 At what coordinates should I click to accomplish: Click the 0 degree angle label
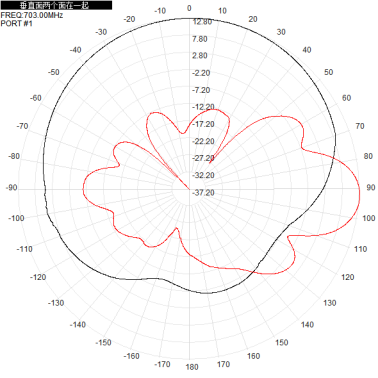pos(189,8)
